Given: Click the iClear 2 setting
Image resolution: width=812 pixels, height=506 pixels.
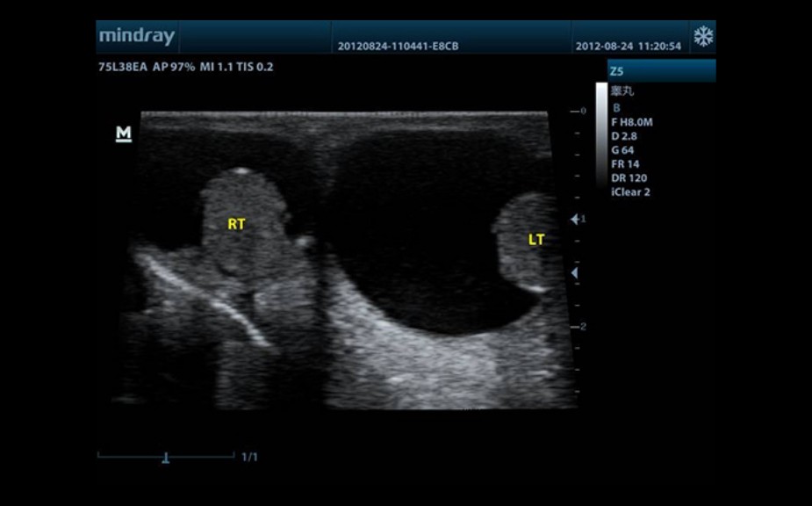Looking at the screenshot, I should pos(630,192).
